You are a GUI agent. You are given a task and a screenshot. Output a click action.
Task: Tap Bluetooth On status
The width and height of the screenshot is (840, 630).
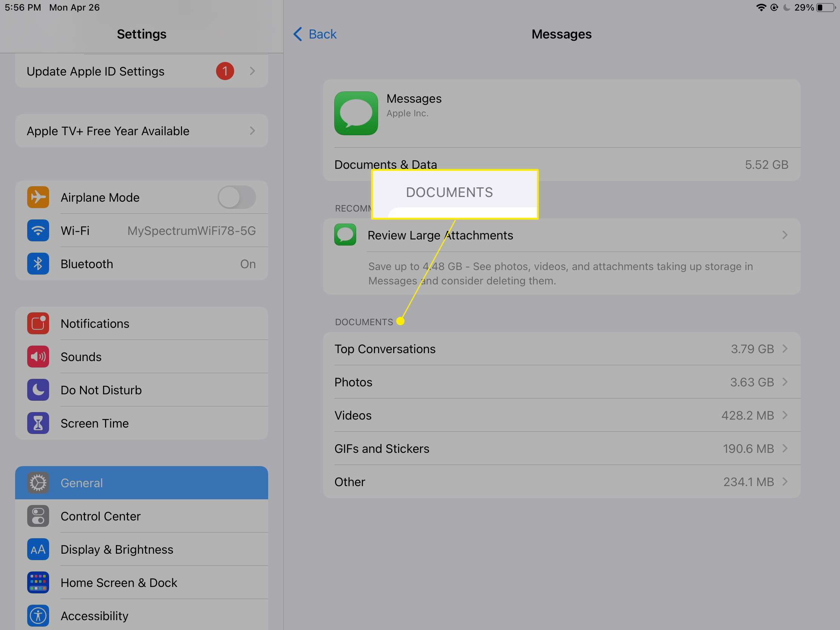point(248,264)
